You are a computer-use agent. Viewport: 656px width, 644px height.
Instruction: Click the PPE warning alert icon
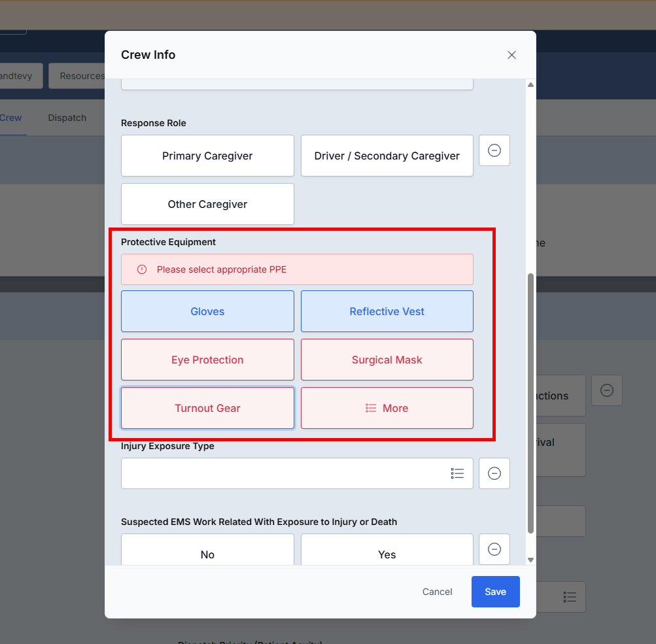(x=142, y=269)
